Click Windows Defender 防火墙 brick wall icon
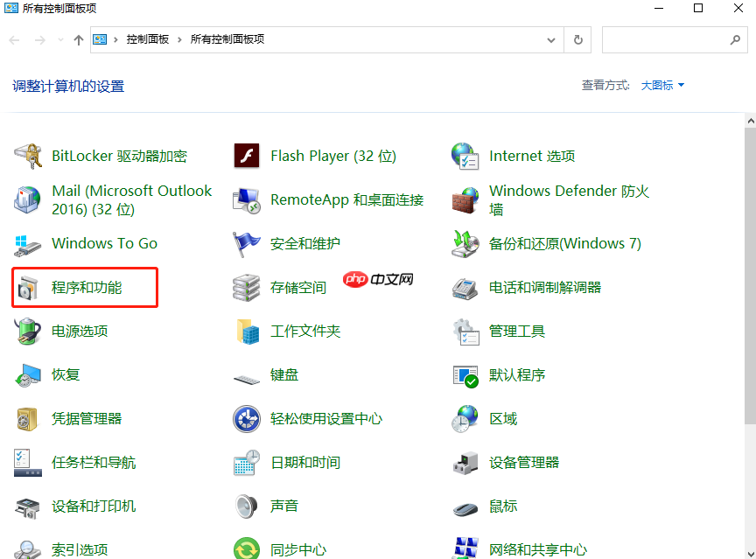The height and width of the screenshot is (559, 756). (465, 200)
